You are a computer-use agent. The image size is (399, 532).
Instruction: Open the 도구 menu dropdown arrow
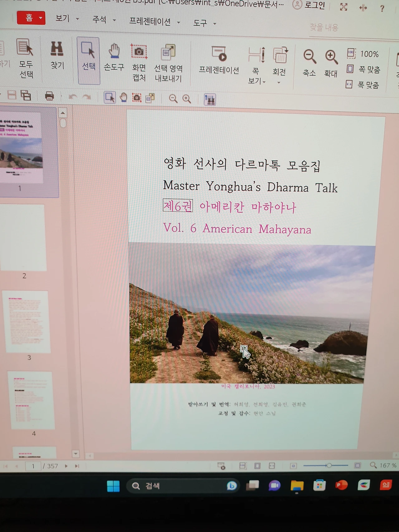(x=215, y=24)
